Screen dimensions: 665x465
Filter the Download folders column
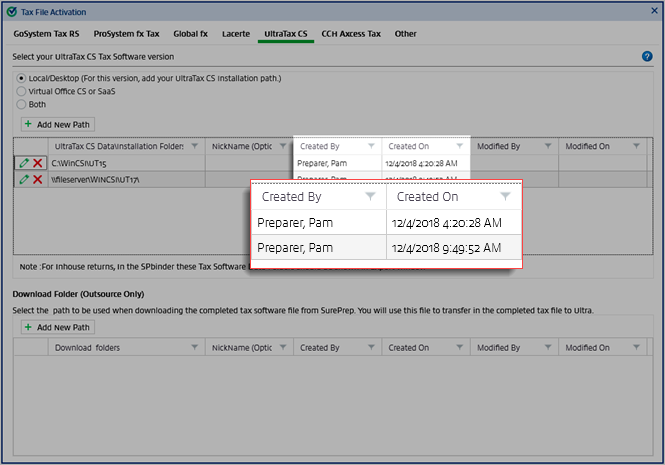tap(193, 348)
